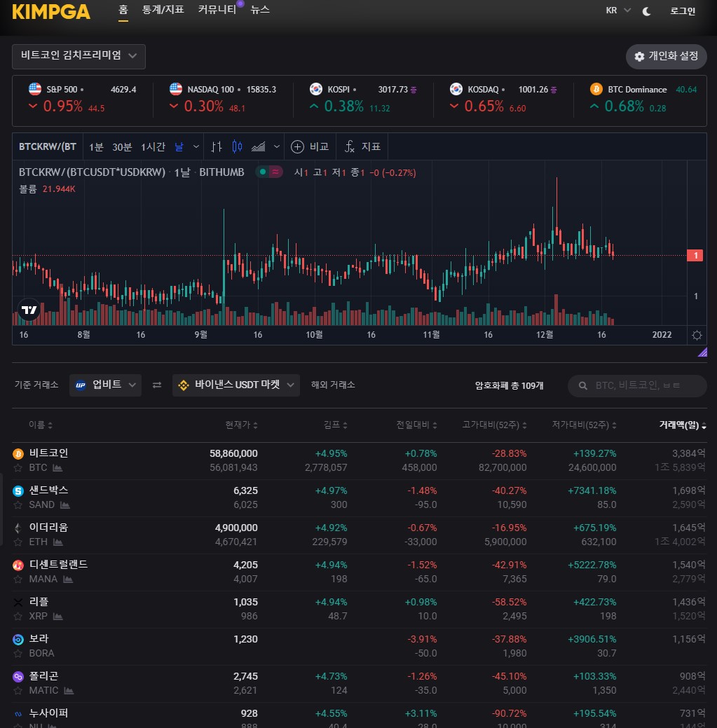The image size is (717, 728).
Task: Open the 업비트 base exchange dropdown
Action: [105, 385]
